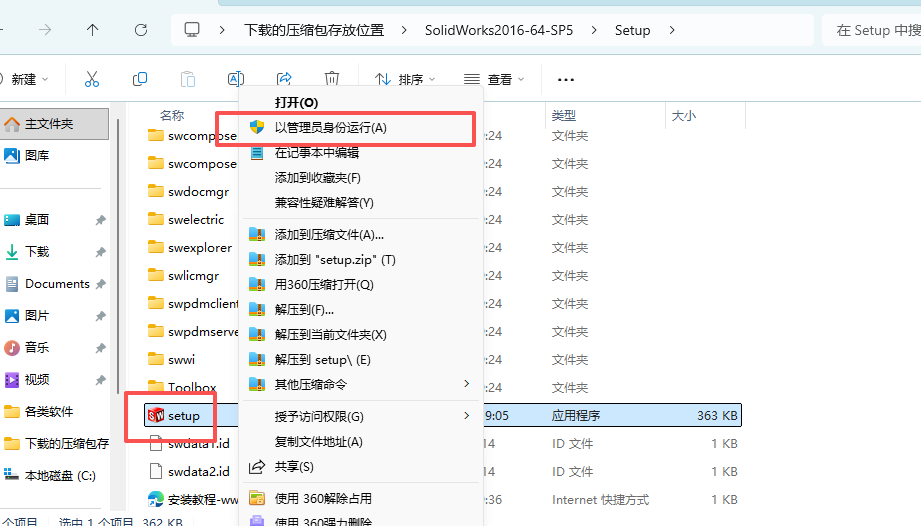The height and width of the screenshot is (526, 921).
Task: Choose 用360压缩打开(Q)
Action: click(x=361, y=285)
